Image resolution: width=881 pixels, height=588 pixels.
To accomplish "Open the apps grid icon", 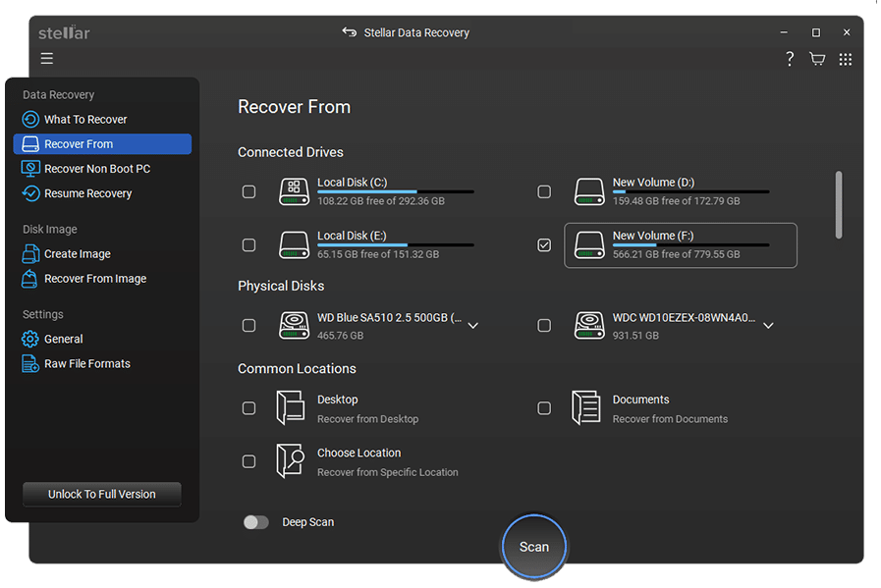I will 846,59.
